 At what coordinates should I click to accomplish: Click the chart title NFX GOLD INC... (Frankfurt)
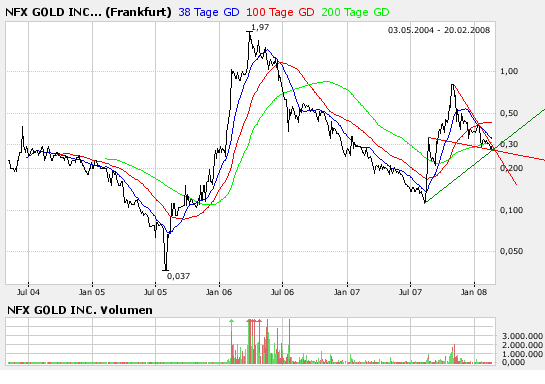[x=88, y=13]
